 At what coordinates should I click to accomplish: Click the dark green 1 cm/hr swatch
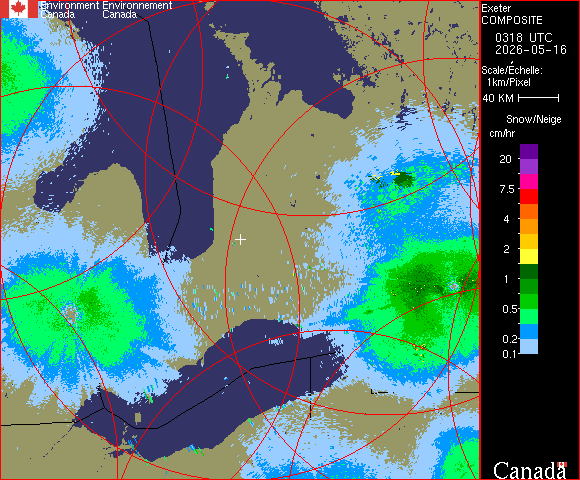(x=529, y=271)
